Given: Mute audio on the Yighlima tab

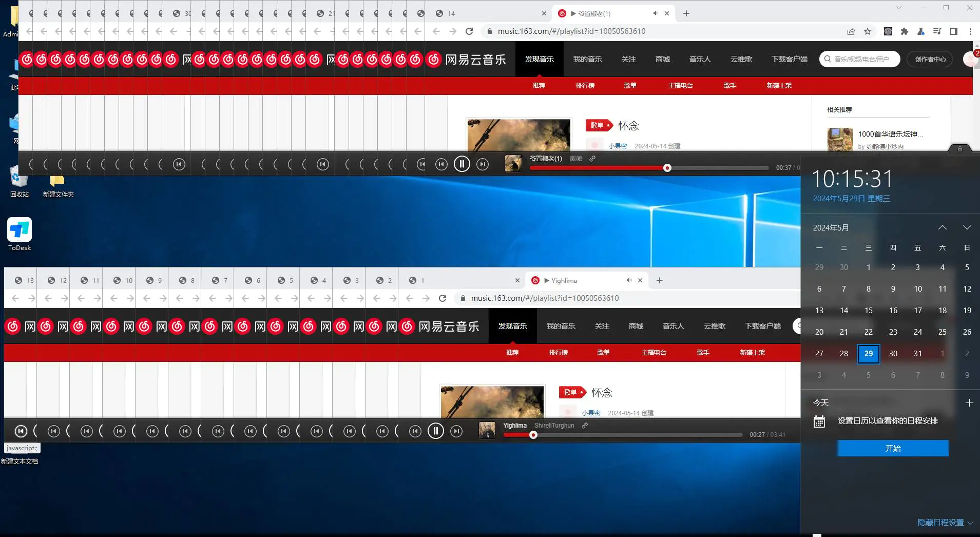Looking at the screenshot, I should (x=629, y=280).
